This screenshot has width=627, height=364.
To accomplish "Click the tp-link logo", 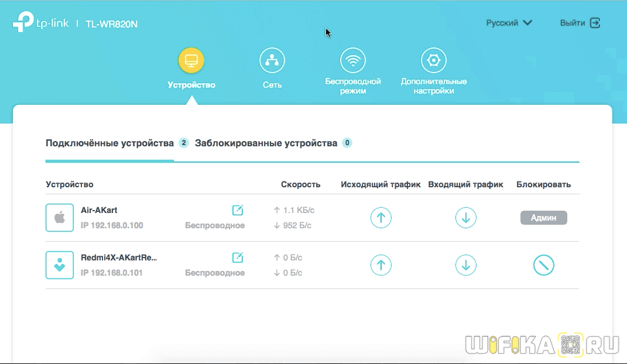I will [41, 23].
